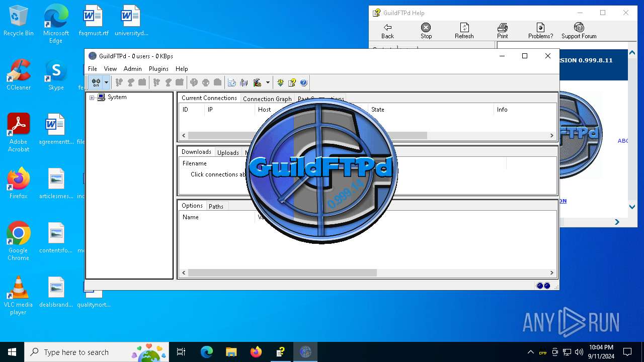Click Back in GuildFTPd Help window
The height and width of the screenshot is (362, 644).
(x=387, y=31)
